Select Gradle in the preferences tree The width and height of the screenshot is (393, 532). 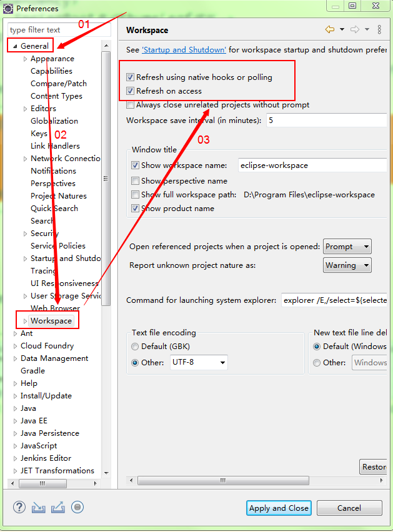(32, 370)
